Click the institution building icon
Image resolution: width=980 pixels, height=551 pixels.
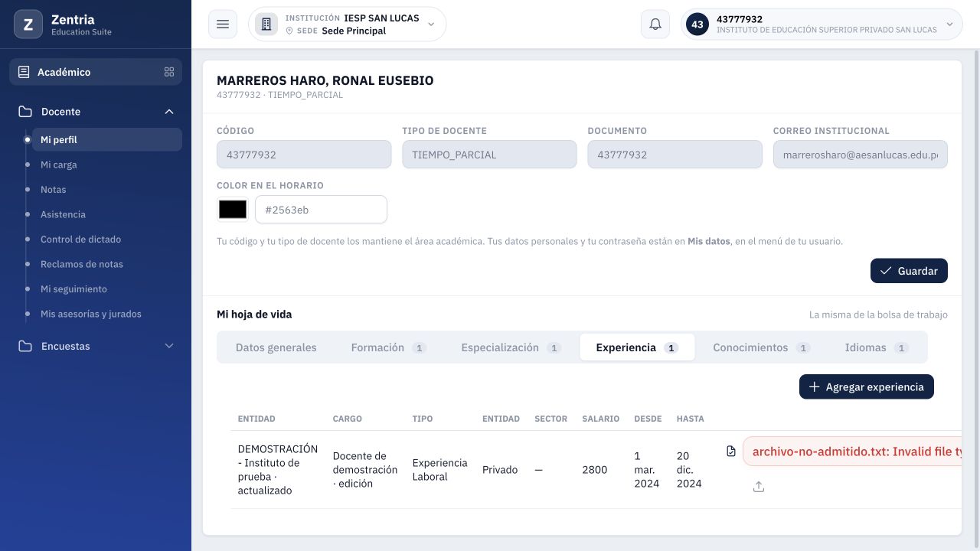tap(266, 24)
